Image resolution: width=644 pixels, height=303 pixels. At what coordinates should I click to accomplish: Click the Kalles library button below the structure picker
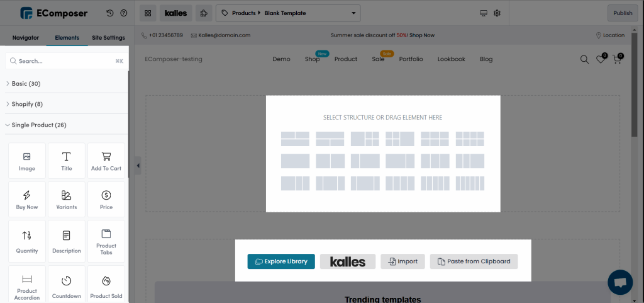click(x=348, y=261)
